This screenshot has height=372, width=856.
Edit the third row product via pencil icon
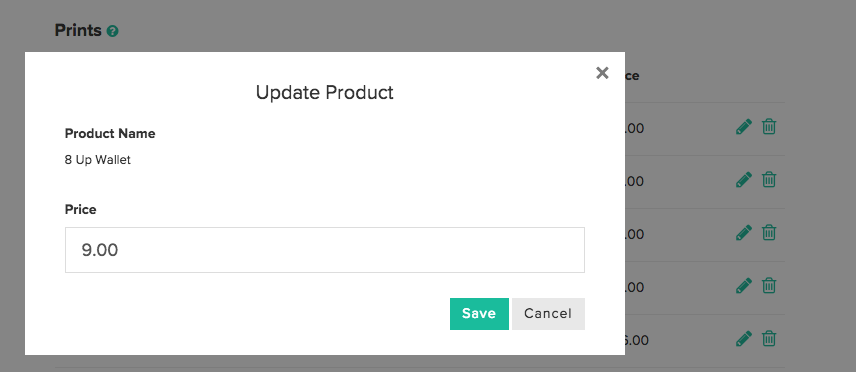(x=744, y=233)
